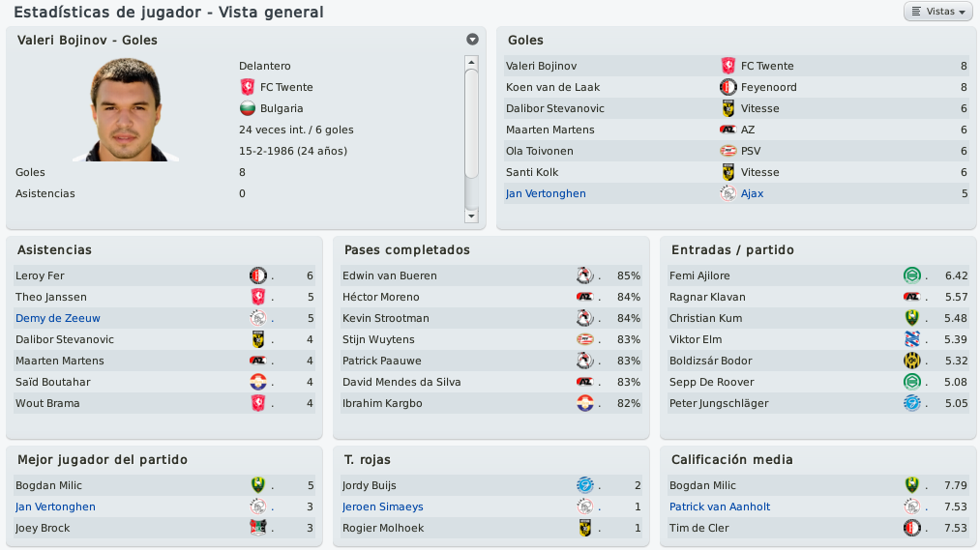980x550 pixels.
Task: Click the PSV badge in Ola Toivonen's row
Action: 728,151
